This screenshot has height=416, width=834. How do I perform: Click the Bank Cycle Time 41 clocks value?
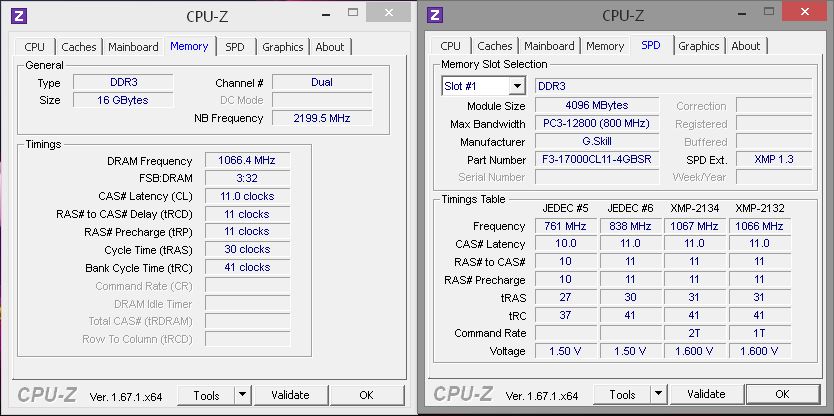pos(248,268)
